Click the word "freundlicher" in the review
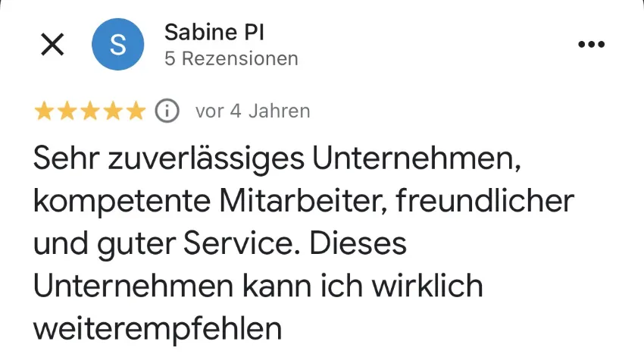The height and width of the screenshot is (354, 644). point(486,202)
